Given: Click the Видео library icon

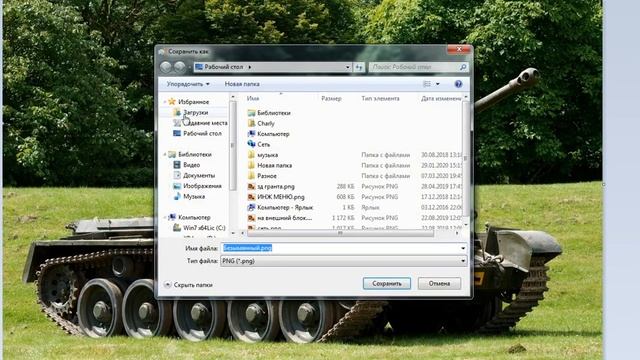Looking at the screenshot, I should coord(177,165).
